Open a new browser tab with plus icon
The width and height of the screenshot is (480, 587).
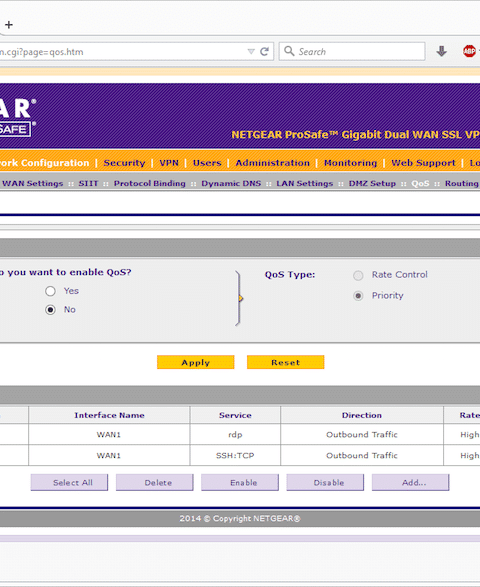[9, 25]
